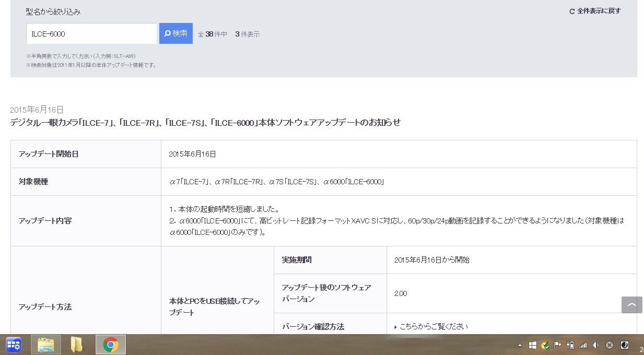Click the アップデート内容 row header
This screenshot has height=355, width=644.
point(86,221)
